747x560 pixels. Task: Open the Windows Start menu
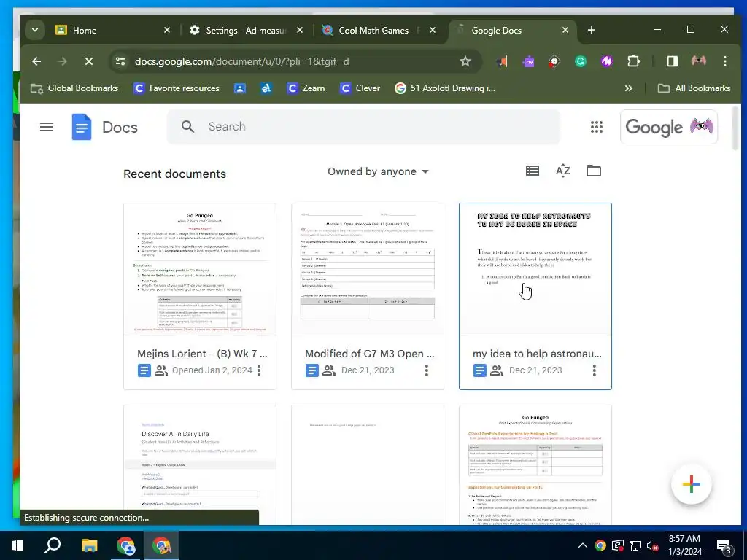(x=18, y=545)
